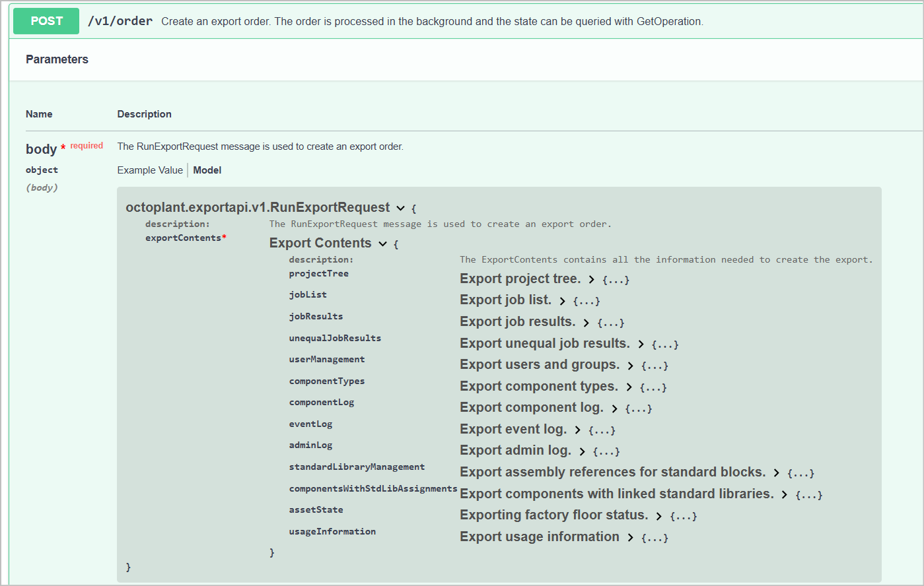Click the Export job list. title

tap(506, 300)
